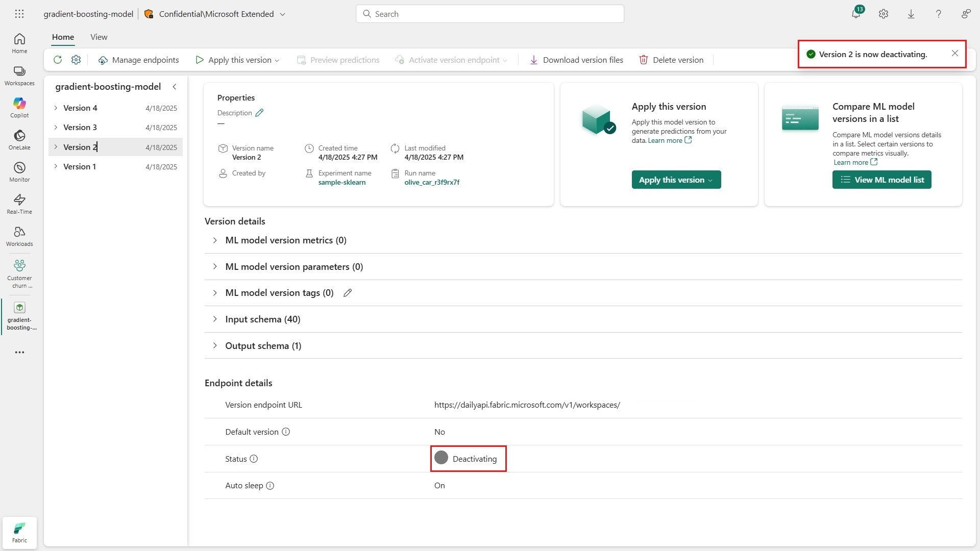Expand Version 4 in tree
Screen dimensions: 980x551
(56, 108)
